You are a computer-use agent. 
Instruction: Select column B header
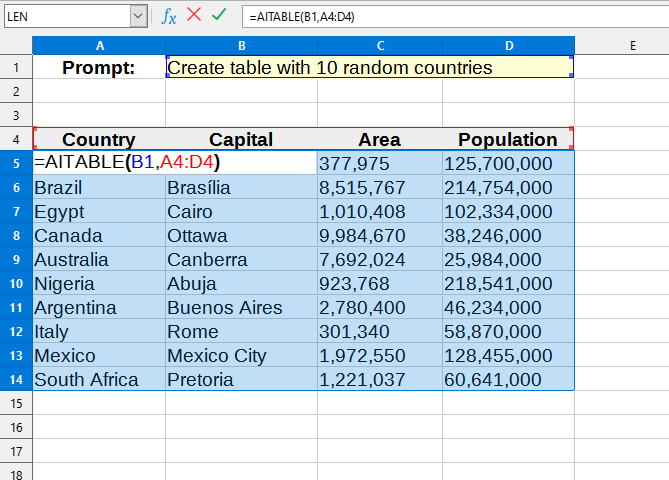pos(241,46)
